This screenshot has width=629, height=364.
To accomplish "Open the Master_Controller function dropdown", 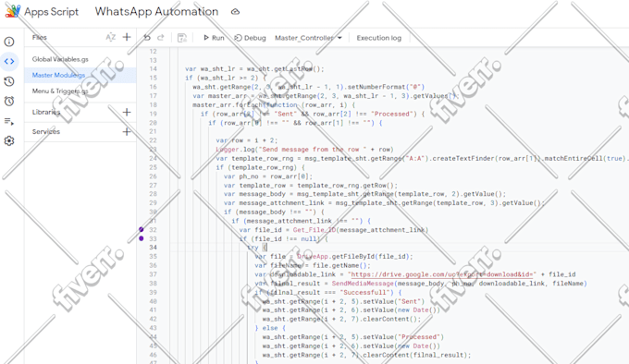I will 308,38.
